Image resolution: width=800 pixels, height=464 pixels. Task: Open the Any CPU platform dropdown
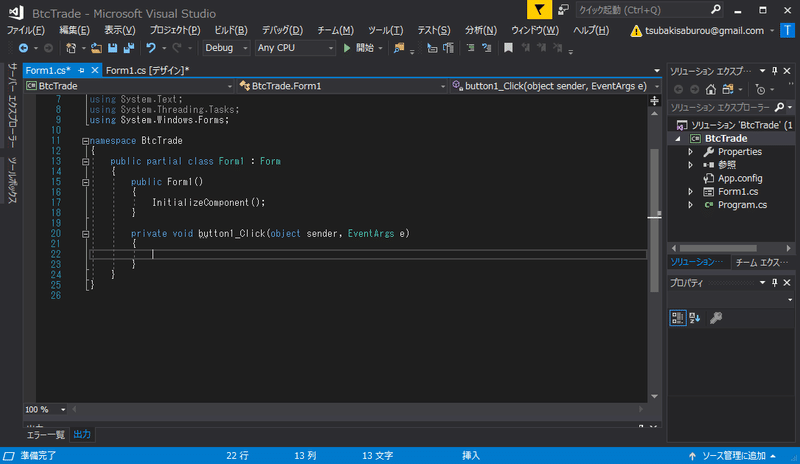point(295,48)
